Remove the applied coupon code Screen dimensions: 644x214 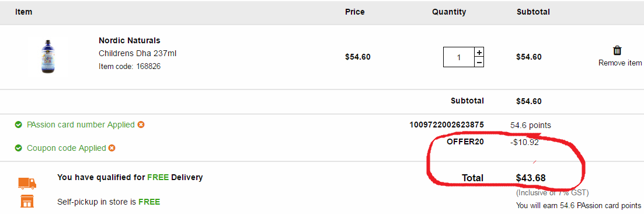pos(112,148)
